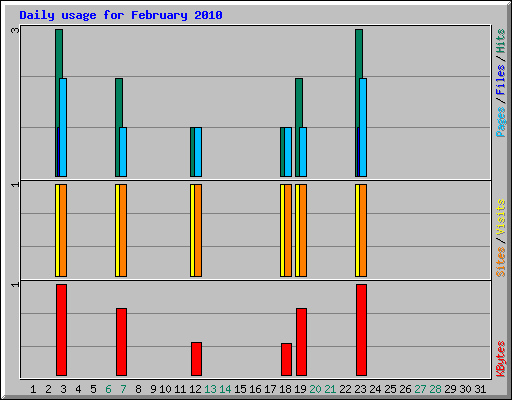Click weekend day label 13
This screenshot has width=512, height=400.
click(210, 389)
